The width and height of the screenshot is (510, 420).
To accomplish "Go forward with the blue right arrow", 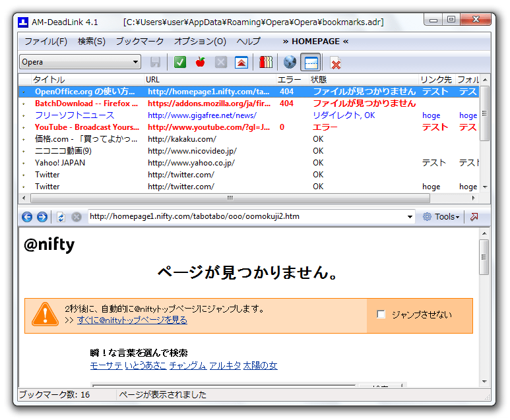I will 42,217.
